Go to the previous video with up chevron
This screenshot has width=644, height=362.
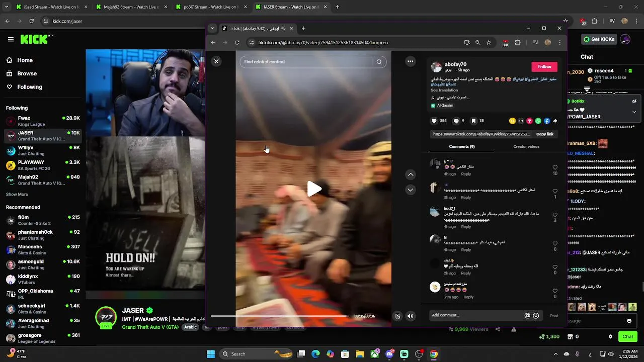click(x=411, y=174)
